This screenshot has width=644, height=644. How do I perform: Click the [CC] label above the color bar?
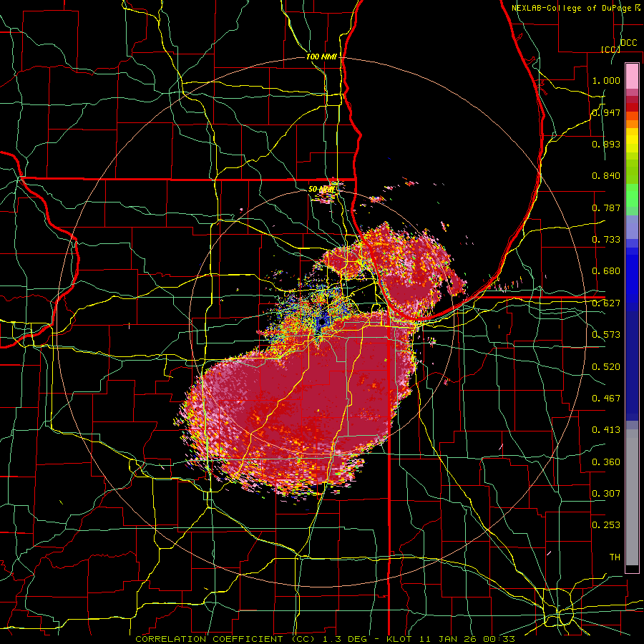pos(610,49)
